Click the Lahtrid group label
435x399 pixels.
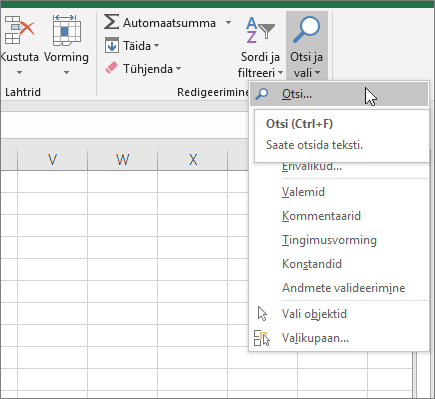click(x=23, y=92)
